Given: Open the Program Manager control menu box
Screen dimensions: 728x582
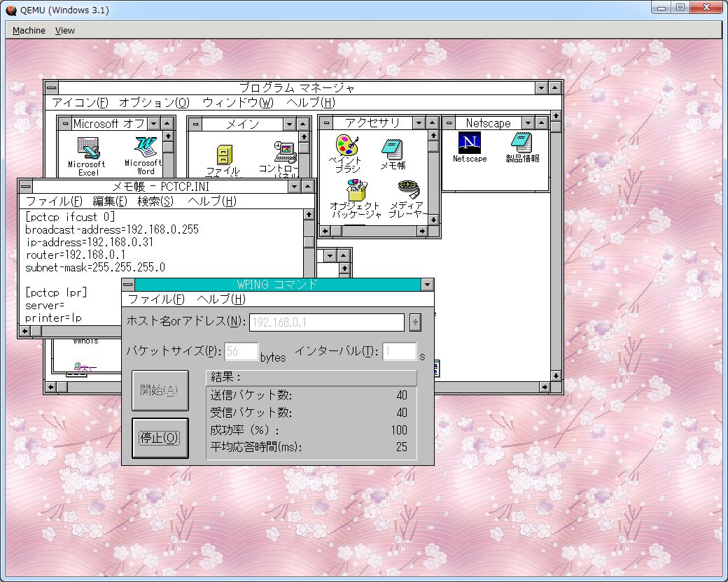Looking at the screenshot, I should click(52, 87).
